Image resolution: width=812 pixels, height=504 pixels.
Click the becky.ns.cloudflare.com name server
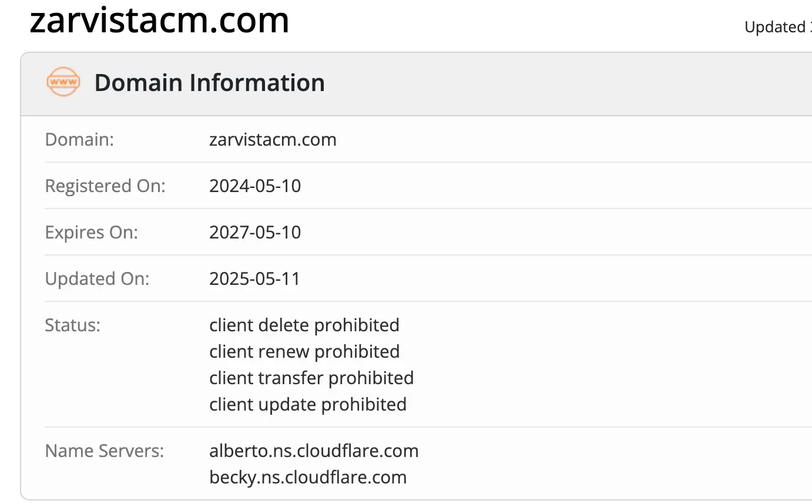point(308,477)
